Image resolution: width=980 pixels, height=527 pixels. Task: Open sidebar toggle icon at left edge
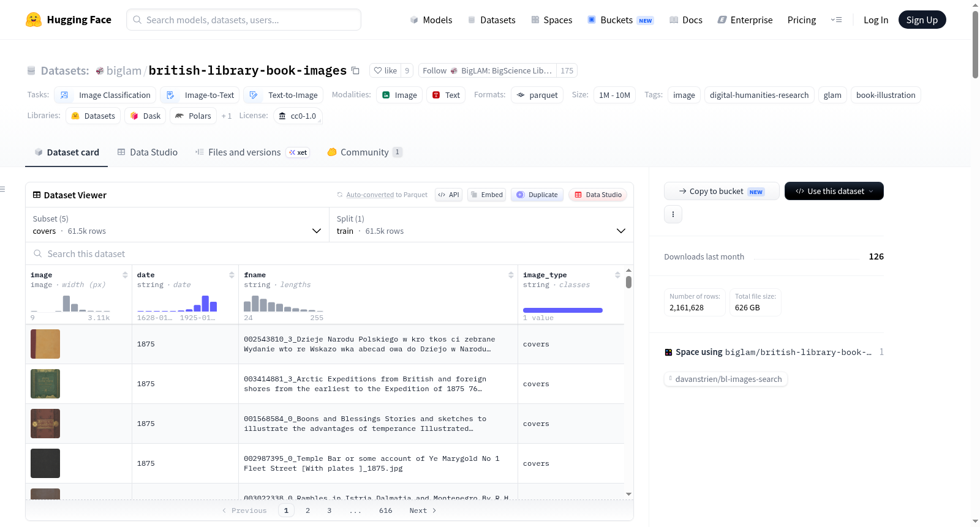(2, 189)
